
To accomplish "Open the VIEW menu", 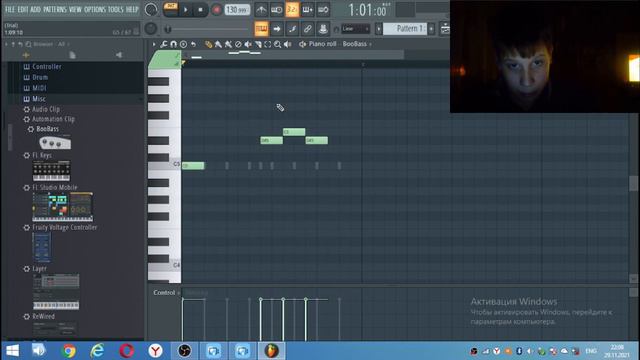I will (x=75, y=9).
